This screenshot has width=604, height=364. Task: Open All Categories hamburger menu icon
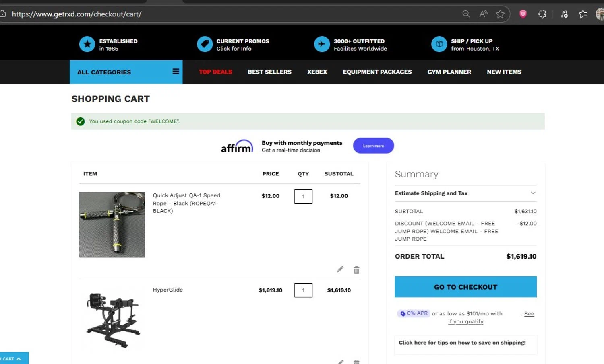(x=176, y=71)
